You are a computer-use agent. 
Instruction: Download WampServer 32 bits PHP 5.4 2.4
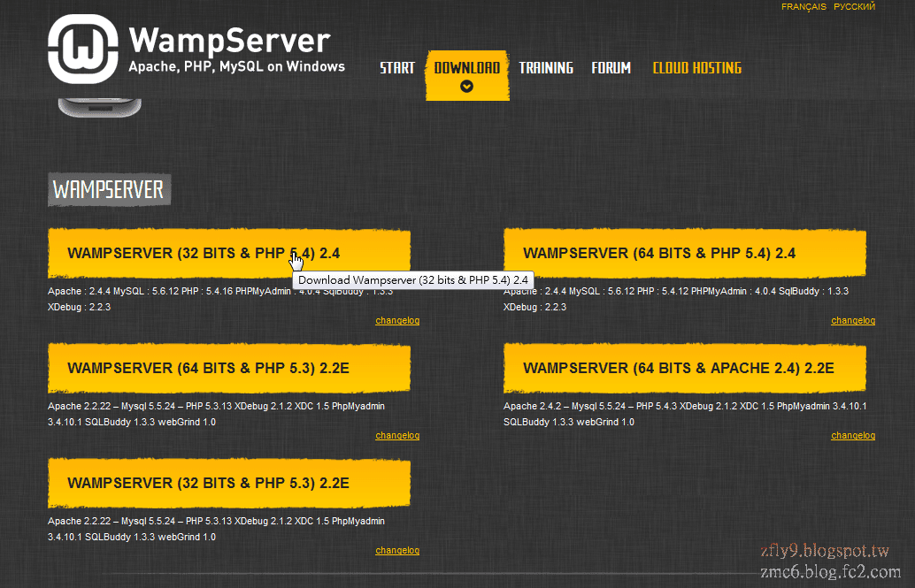pos(229,253)
